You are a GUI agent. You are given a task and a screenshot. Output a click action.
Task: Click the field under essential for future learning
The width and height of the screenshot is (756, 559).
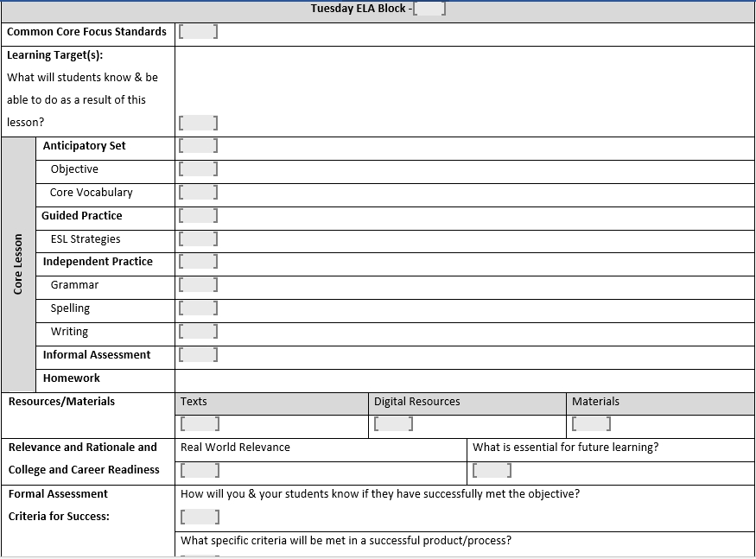click(x=492, y=470)
